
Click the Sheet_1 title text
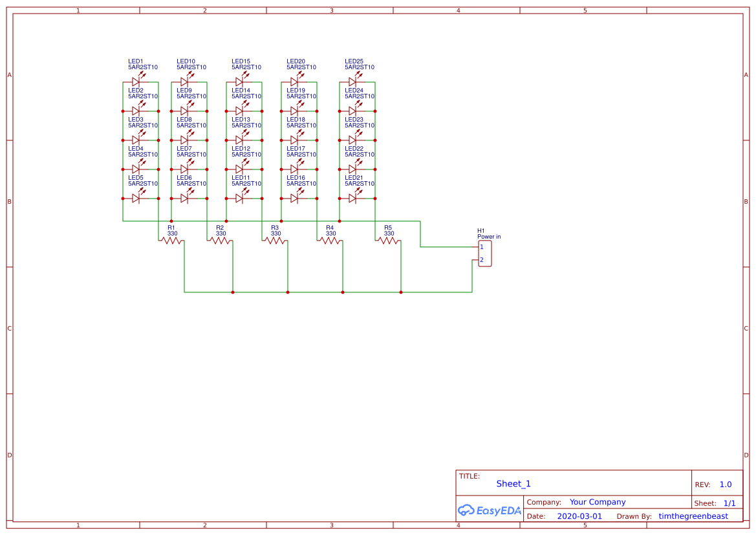click(x=513, y=484)
